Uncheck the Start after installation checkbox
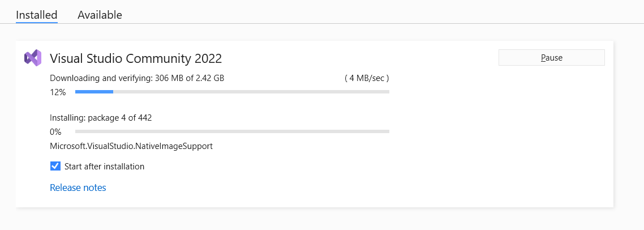Image resolution: width=644 pixels, height=230 pixels. tap(55, 166)
